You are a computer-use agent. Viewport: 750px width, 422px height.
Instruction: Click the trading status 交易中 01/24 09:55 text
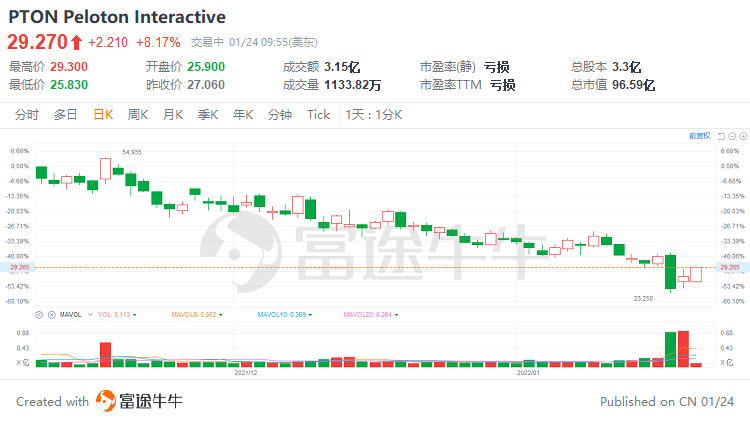pos(254,43)
